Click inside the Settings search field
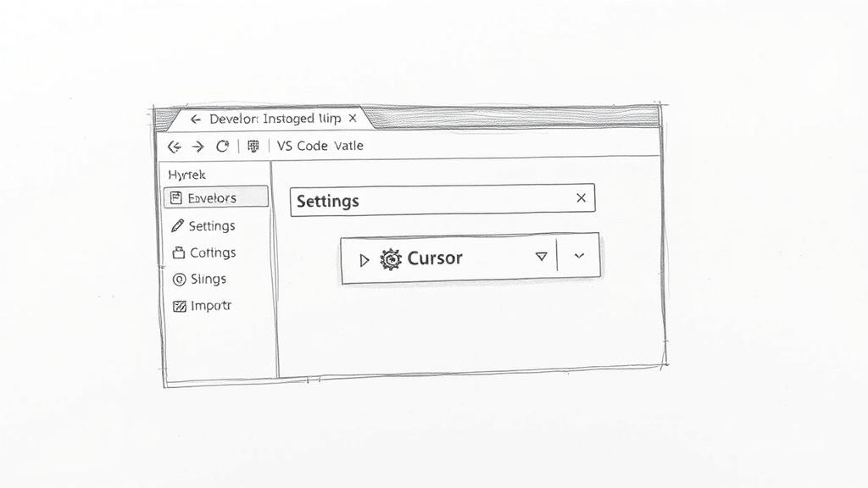Viewport: 868px width, 488px height. pyautogui.click(x=442, y=200)
